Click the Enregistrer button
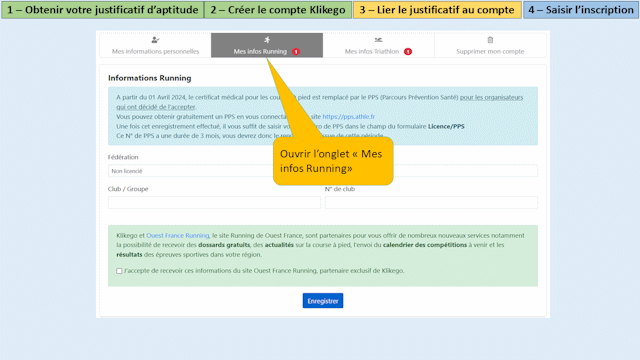The width and height of the screenshot is (640, 360). pos(323,301)
